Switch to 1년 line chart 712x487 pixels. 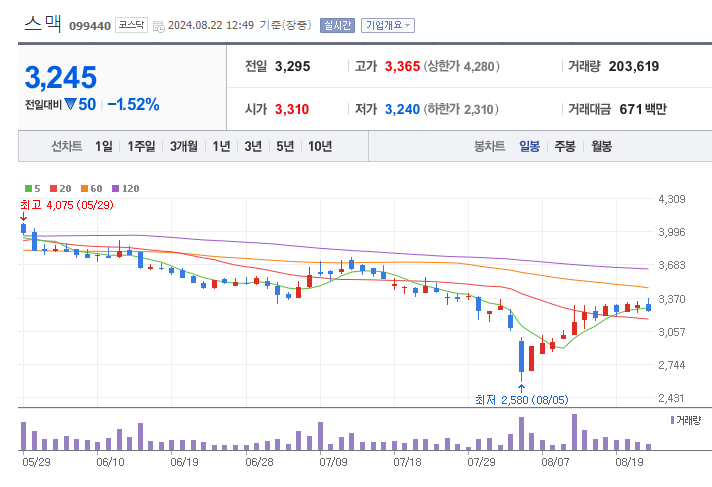click(222, 146)
